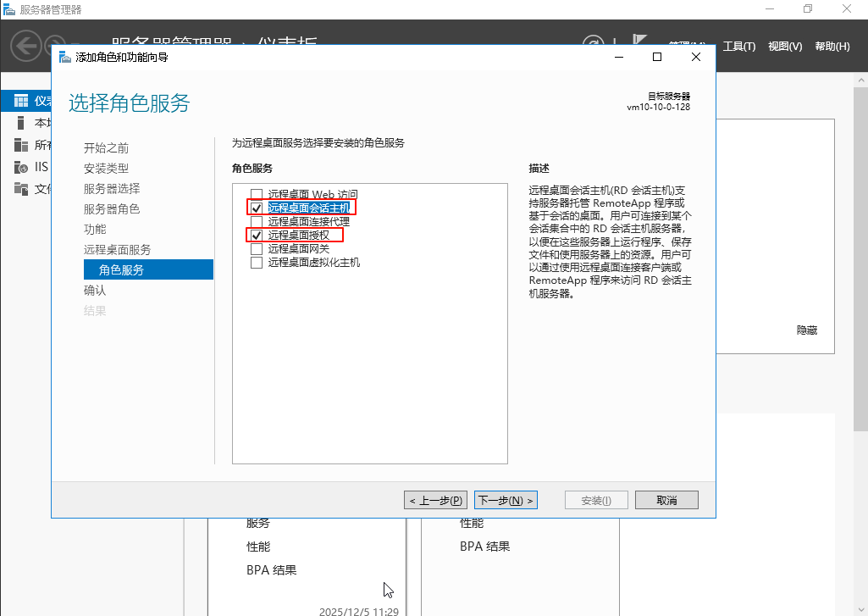This screenshot has width=868, height=616.
Task: Click the right tile's 性能 link
Action: point(472,524)
